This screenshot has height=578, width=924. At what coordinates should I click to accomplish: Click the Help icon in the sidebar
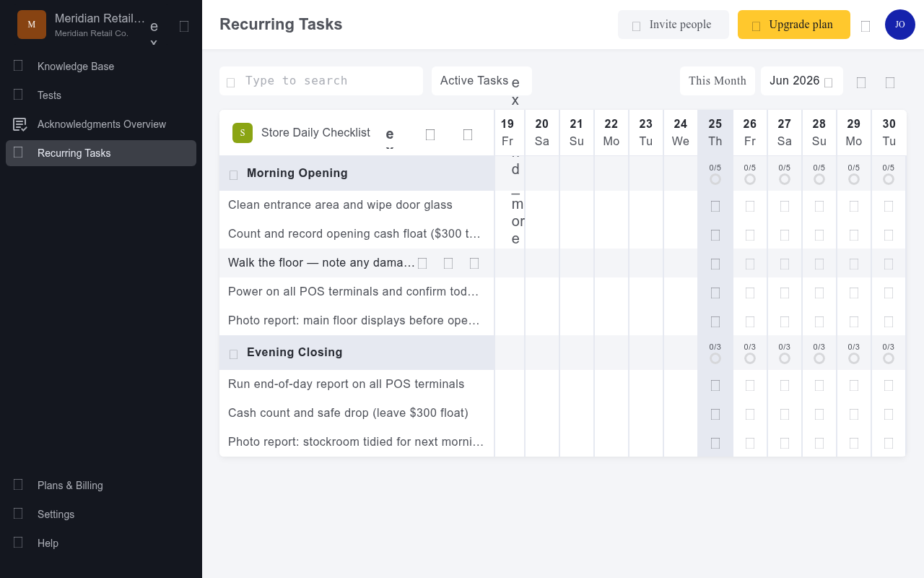18,543
